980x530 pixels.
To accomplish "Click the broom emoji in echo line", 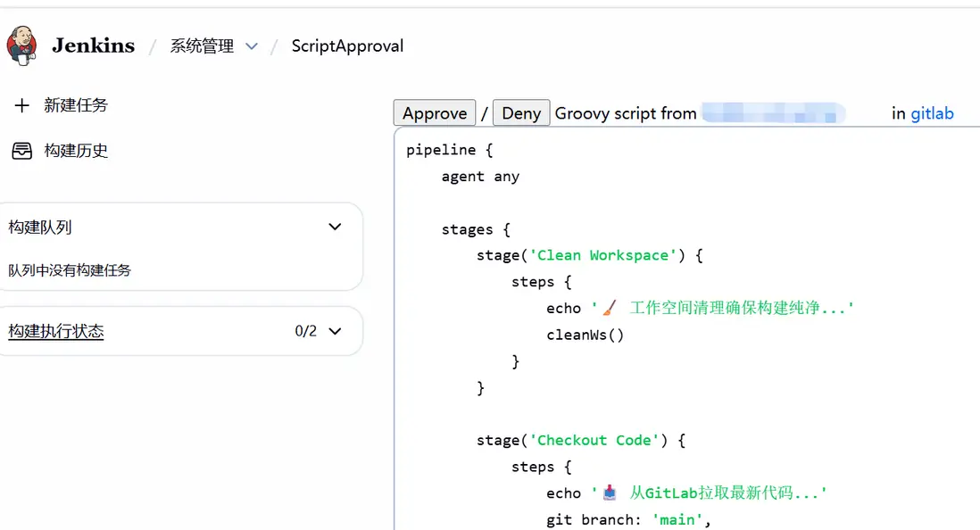I will [610, 308].
